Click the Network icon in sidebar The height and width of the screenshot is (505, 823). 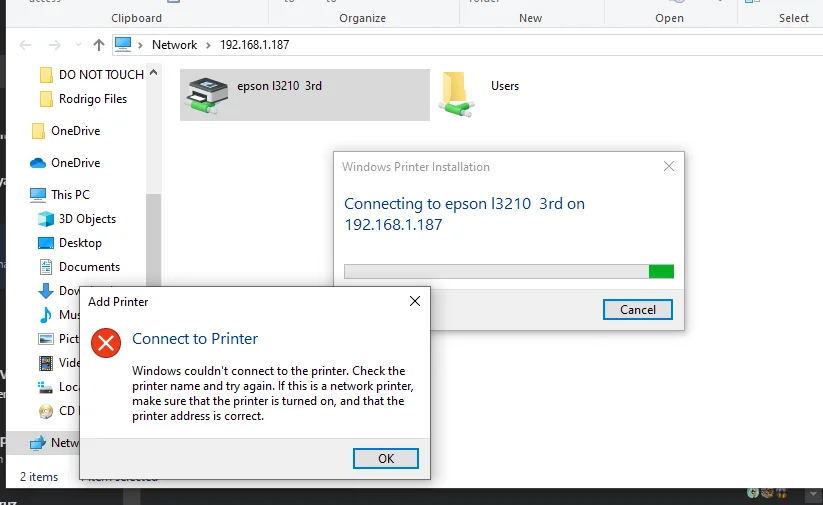point(38,443)
